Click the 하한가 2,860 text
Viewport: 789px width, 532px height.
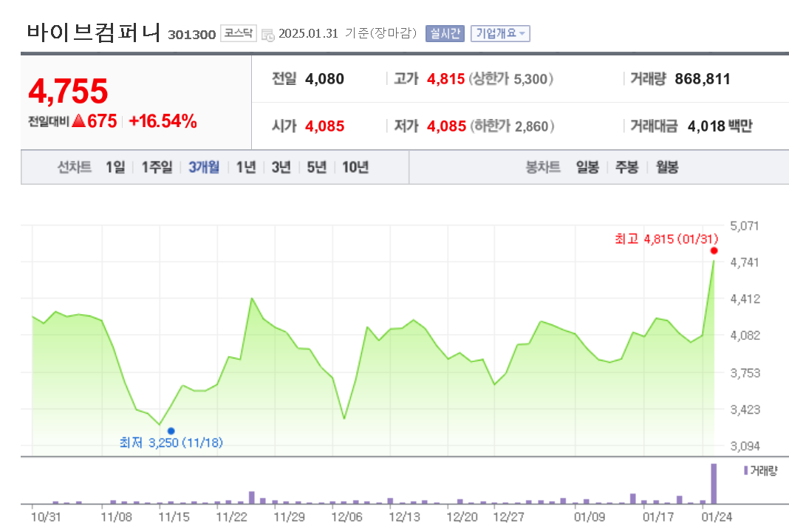[x=512, y=126]
